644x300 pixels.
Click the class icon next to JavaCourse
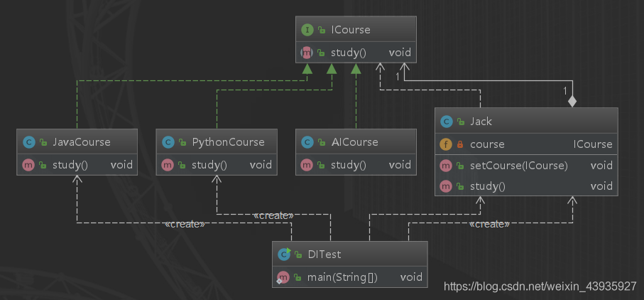(26, 141)
